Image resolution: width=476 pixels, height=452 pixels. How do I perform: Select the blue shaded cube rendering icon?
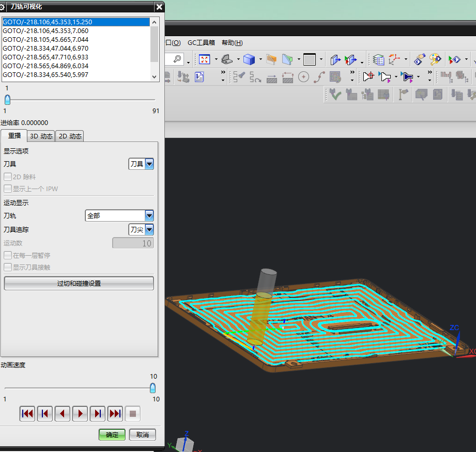coord(249,59)
